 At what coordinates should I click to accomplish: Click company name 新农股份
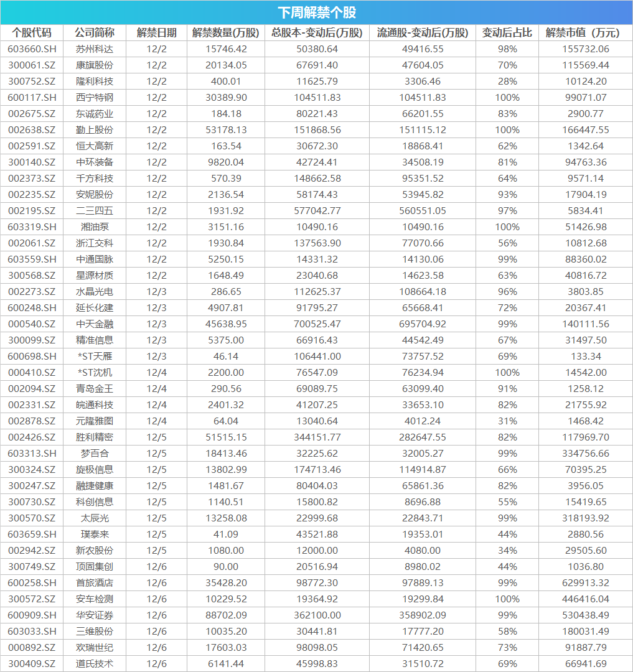point(95,551)
